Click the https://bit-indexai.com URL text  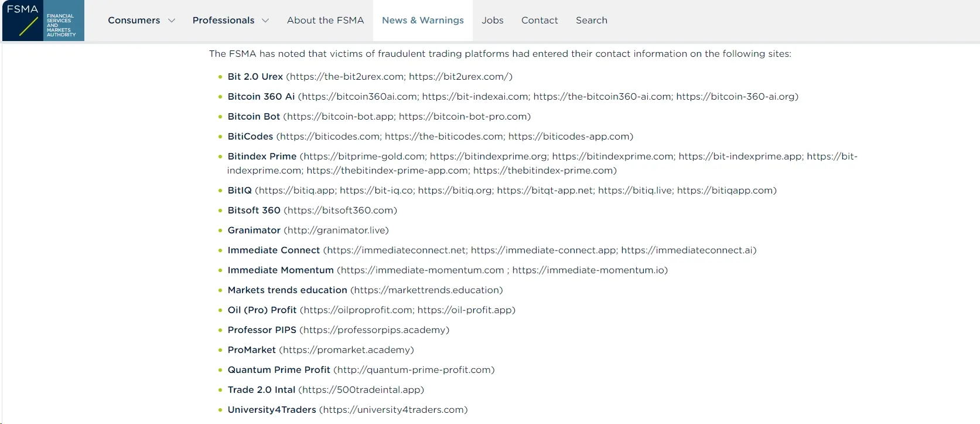[475, 97]
